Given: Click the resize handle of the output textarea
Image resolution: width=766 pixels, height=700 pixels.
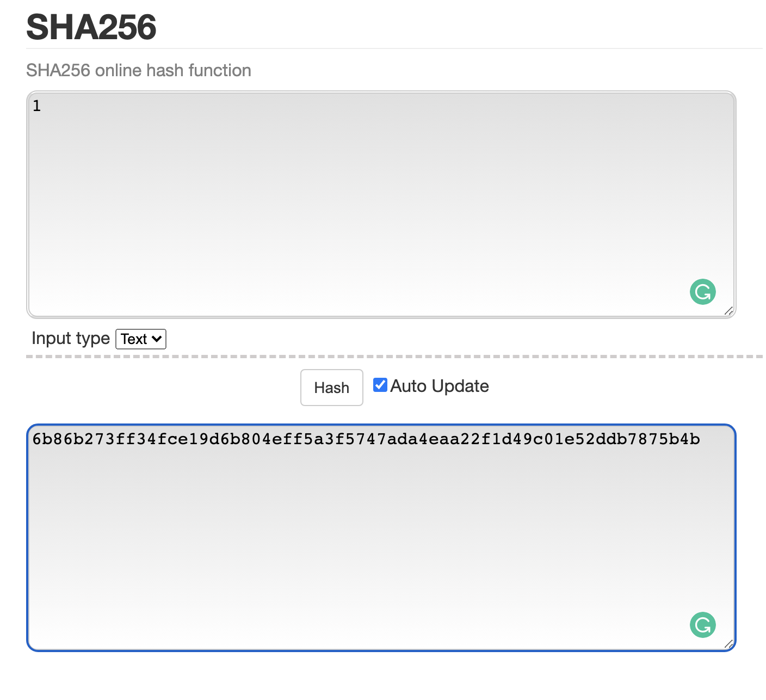Looking at the screenshot, I should click(729, 643).
